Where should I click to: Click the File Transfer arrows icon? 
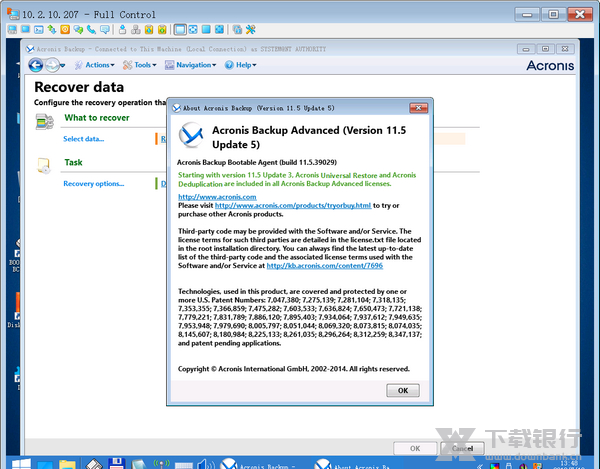[x=52, y=29]
